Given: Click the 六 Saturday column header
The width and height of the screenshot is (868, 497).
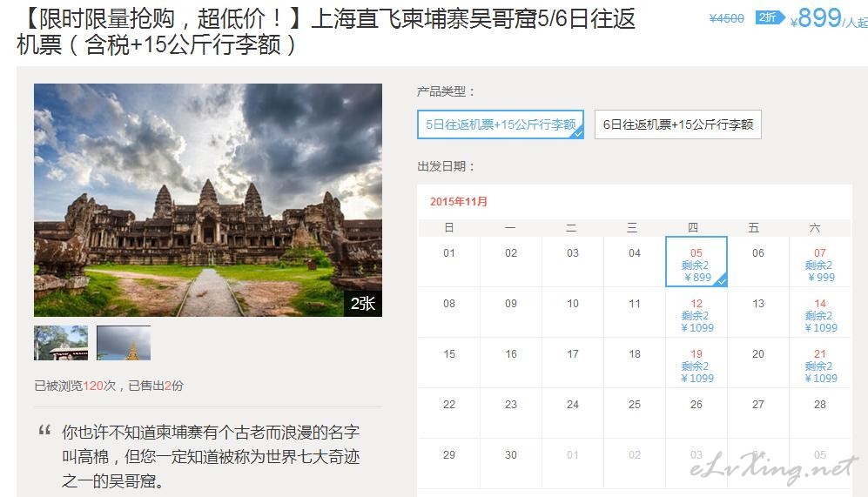Looking at the screenshot, I should click(x=815, y=227).
